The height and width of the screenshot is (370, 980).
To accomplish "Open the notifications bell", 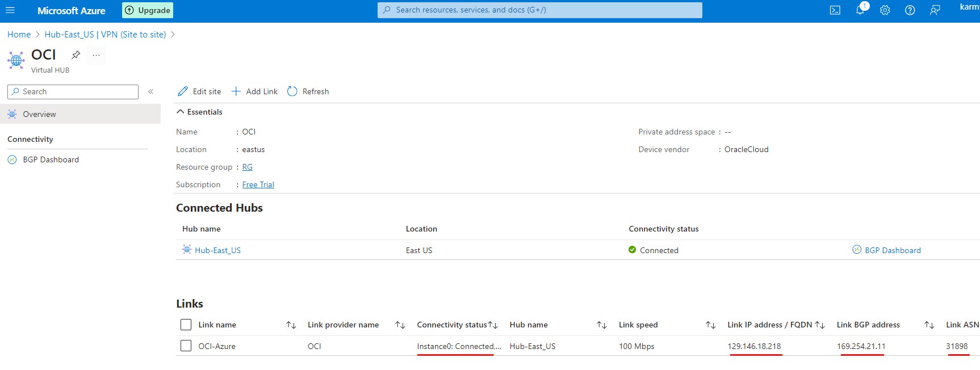I will pos(860,10).
